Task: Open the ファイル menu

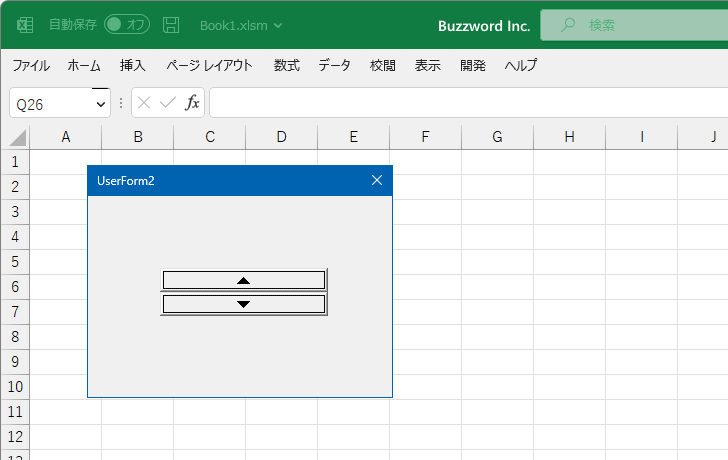Action: pos(31,65)
